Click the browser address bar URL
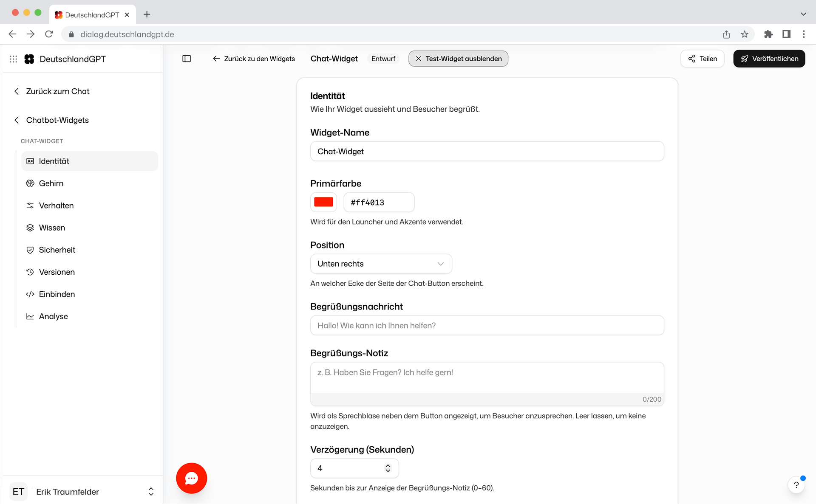The image size is (816, 504). point(127,34)
